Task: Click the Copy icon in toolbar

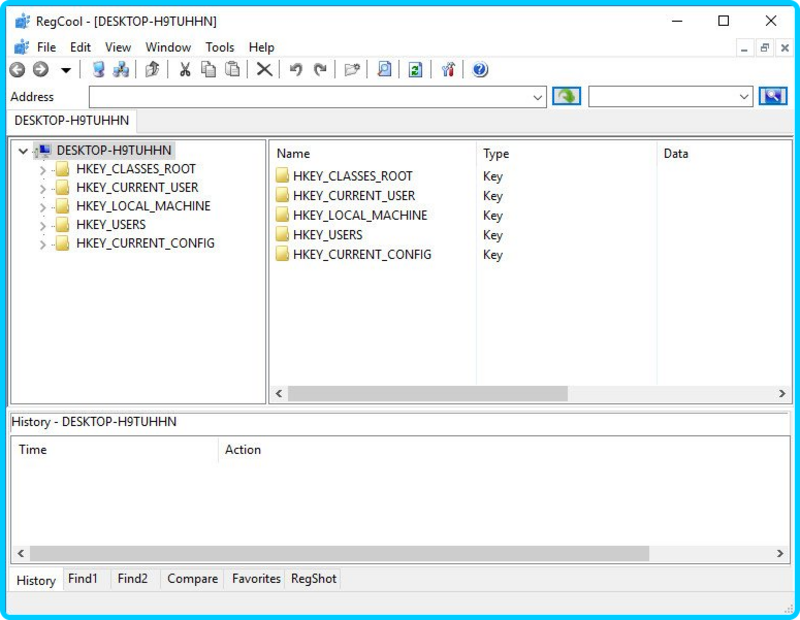Action: 208,69
